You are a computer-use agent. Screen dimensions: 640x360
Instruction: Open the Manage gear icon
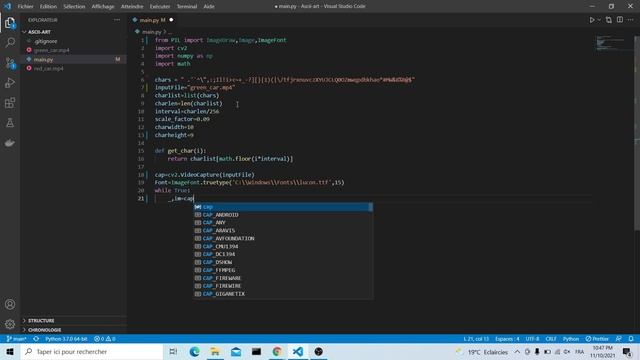(10, 324)
